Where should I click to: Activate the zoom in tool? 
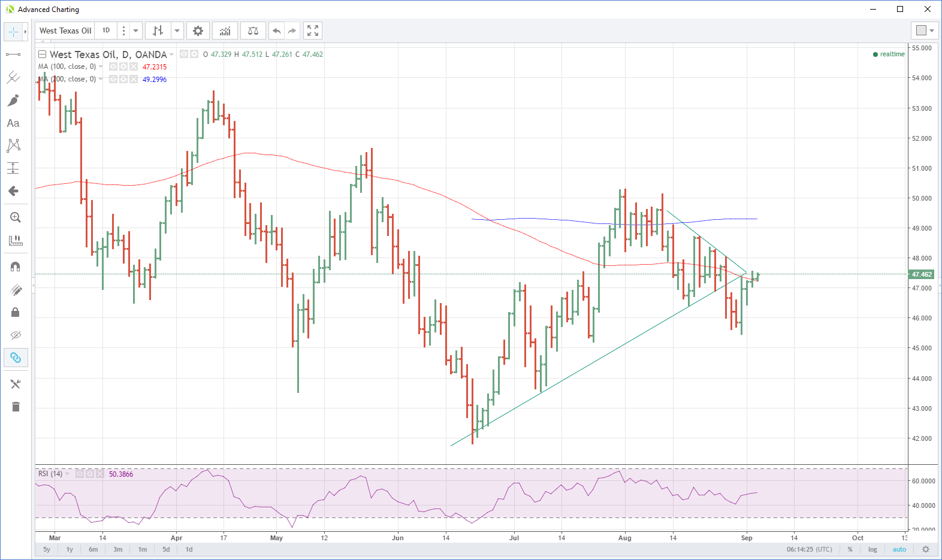coord(16,217)
